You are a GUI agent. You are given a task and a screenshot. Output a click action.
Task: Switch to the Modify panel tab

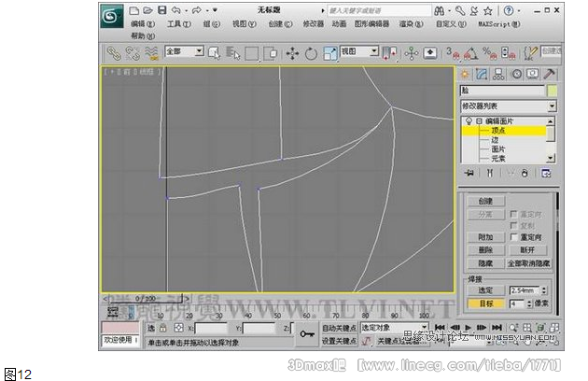482,74
